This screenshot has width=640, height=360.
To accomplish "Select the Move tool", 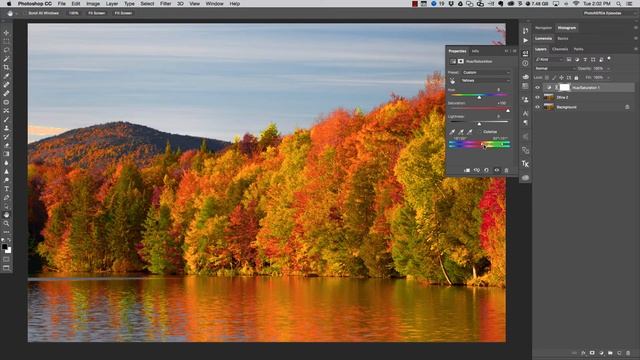I will (6, 33).
